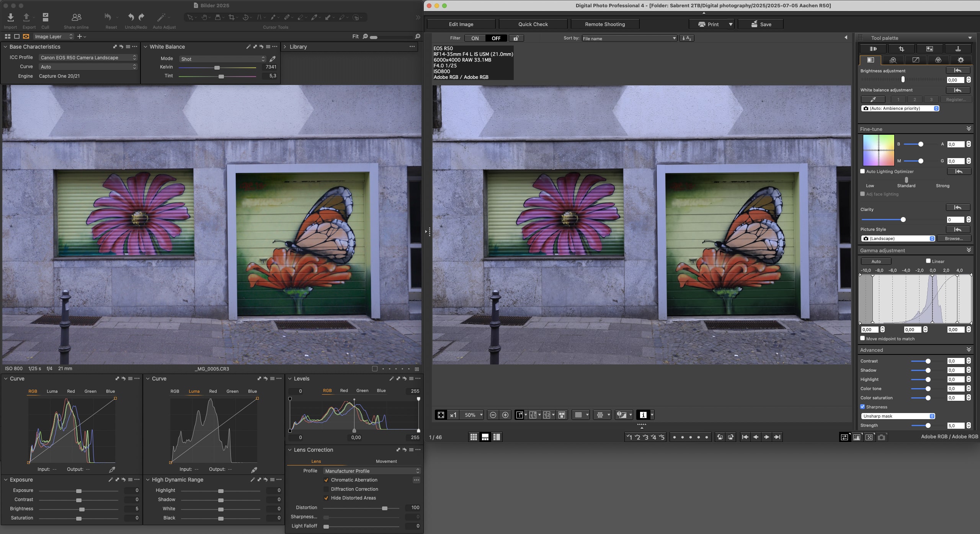Pick white balance with the eyedropper icon
Screen dimensions: 980x534
tap(273, 59)
